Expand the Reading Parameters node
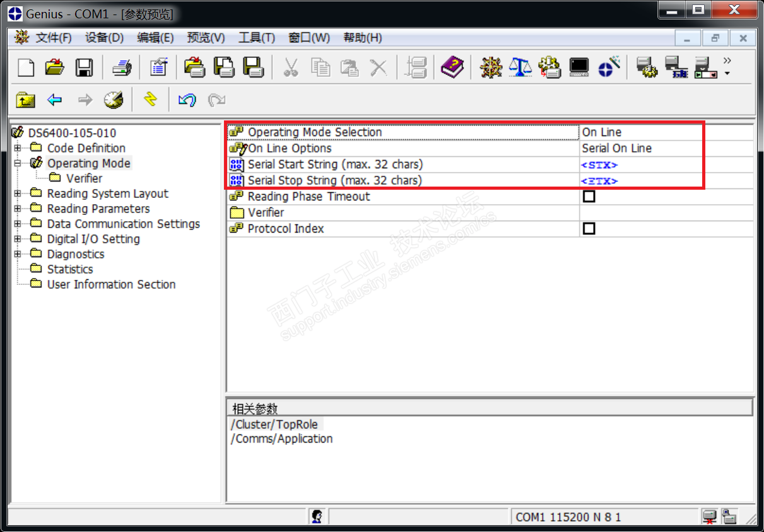The image size is (764, 532). click(18, 209)
